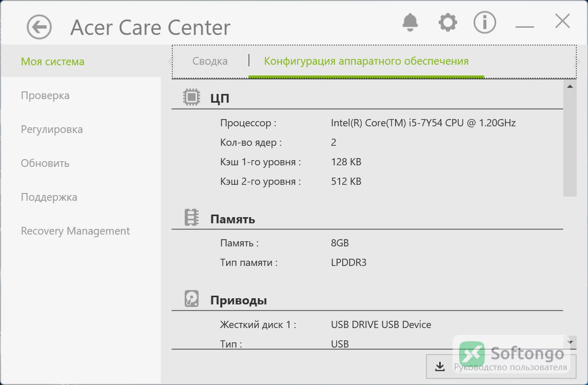The image size is (588, 385).
Task: Click processor value Intel Core i5-7Y54
Action: (423, 123)
